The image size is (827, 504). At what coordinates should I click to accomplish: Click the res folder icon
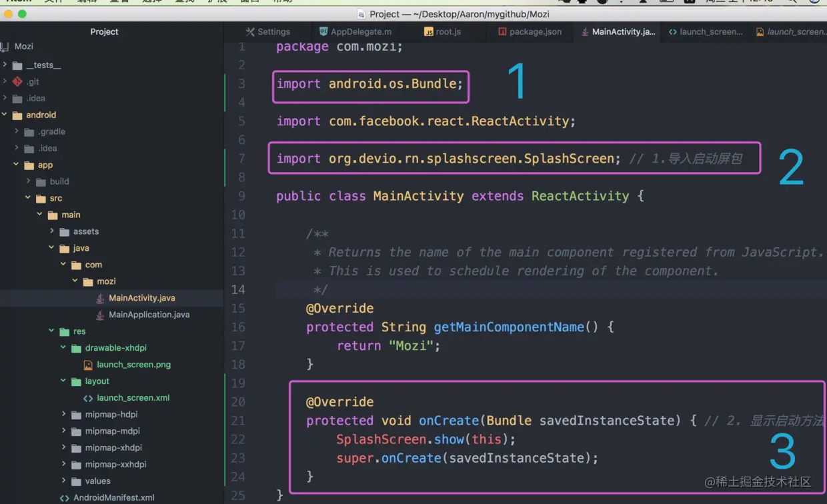(65, 331)
